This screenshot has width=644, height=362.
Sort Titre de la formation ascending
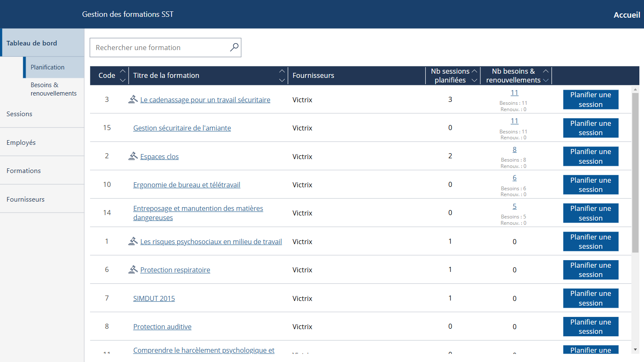click(282, 71)
